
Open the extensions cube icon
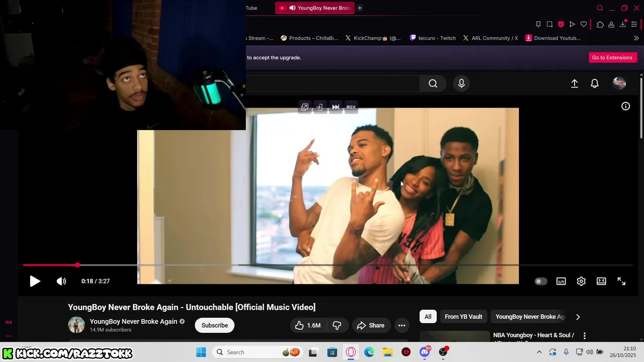tap(600, 24)
